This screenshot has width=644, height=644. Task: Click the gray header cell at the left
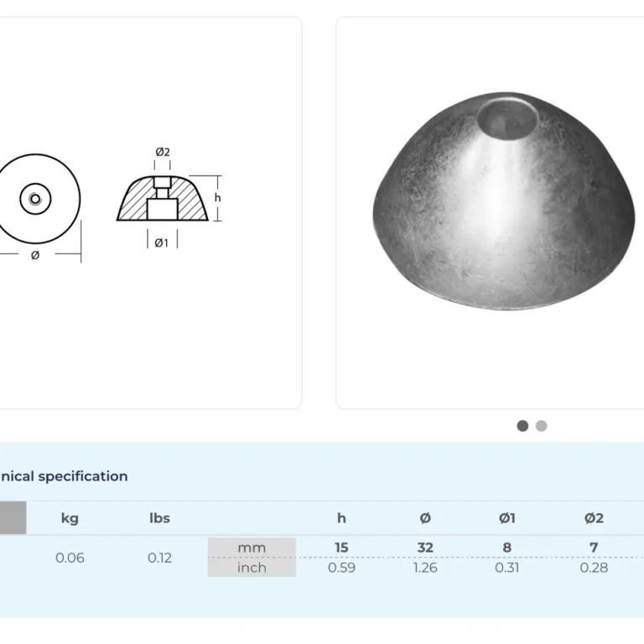click(12, 518)
